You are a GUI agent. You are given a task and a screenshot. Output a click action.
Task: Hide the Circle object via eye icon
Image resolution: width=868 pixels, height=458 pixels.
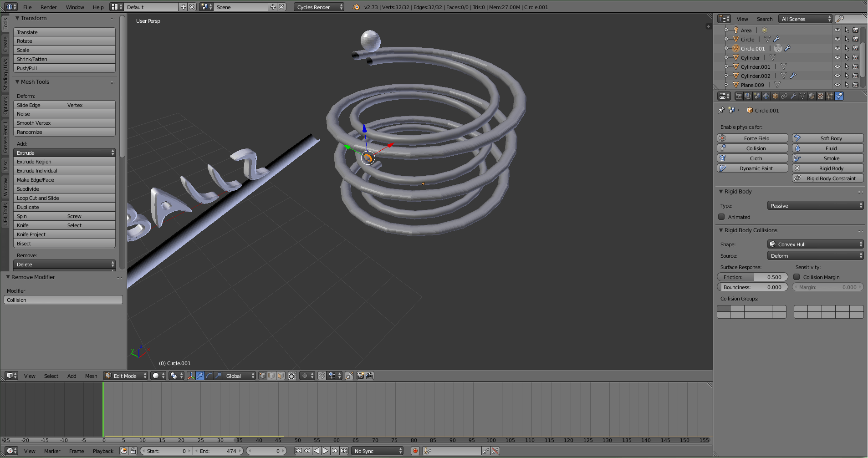coord(837,39)
